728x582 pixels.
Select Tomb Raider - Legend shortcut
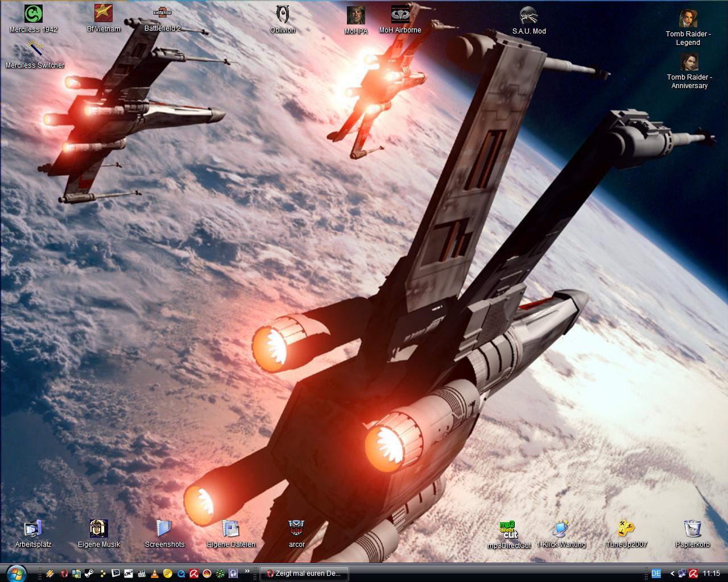tap(688, 27)
